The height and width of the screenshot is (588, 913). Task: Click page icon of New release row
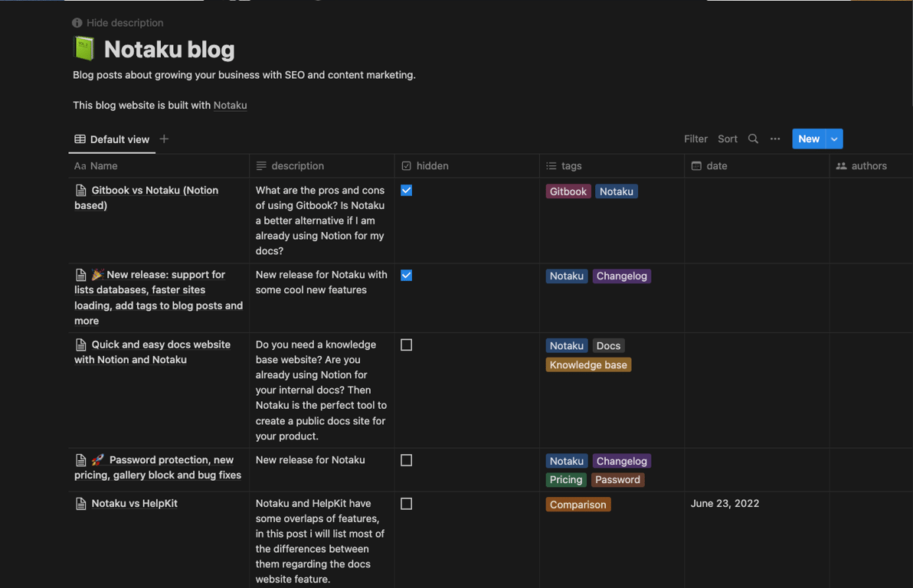[x=81, y=275]
